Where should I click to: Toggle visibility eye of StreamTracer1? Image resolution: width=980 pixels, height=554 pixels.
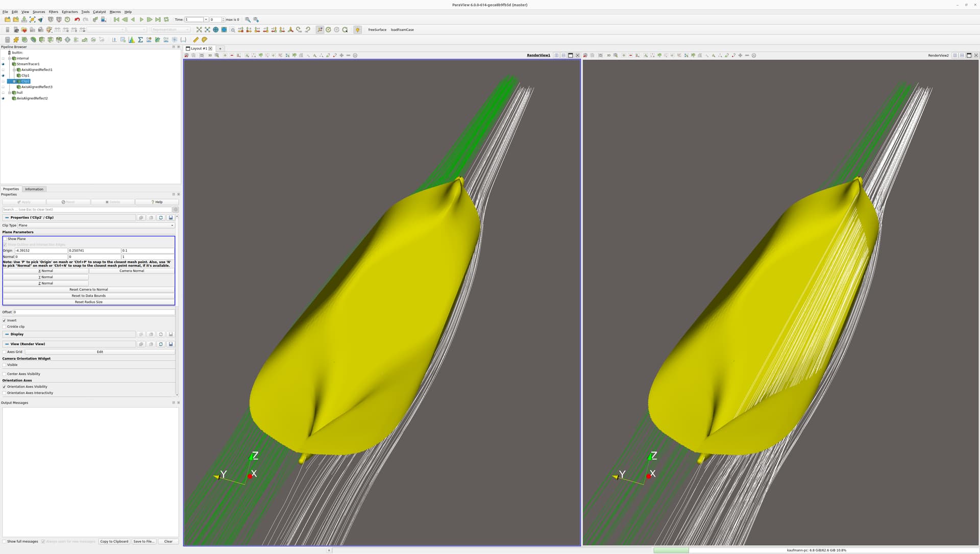point(3,64)
